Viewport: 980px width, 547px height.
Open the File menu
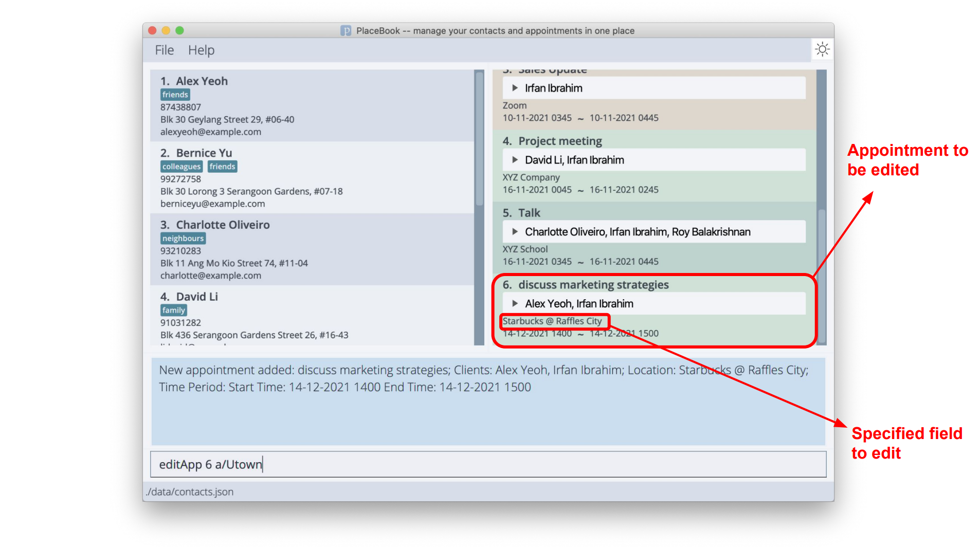click(x=165, y=50)
